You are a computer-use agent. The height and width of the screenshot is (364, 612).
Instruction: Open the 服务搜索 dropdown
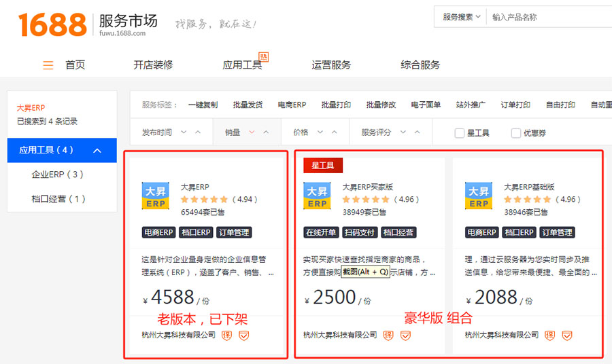pos(461,17)
